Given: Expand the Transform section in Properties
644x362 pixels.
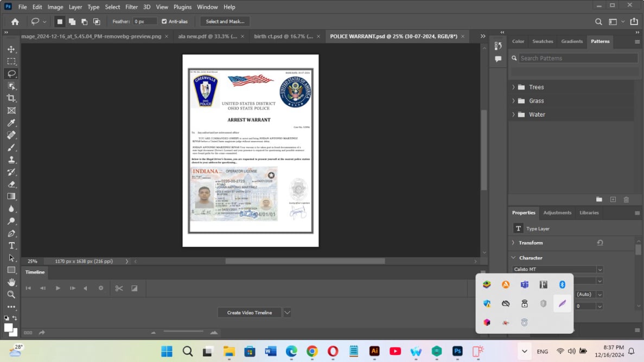Looking at the screenshot, I should click(513, 243).
